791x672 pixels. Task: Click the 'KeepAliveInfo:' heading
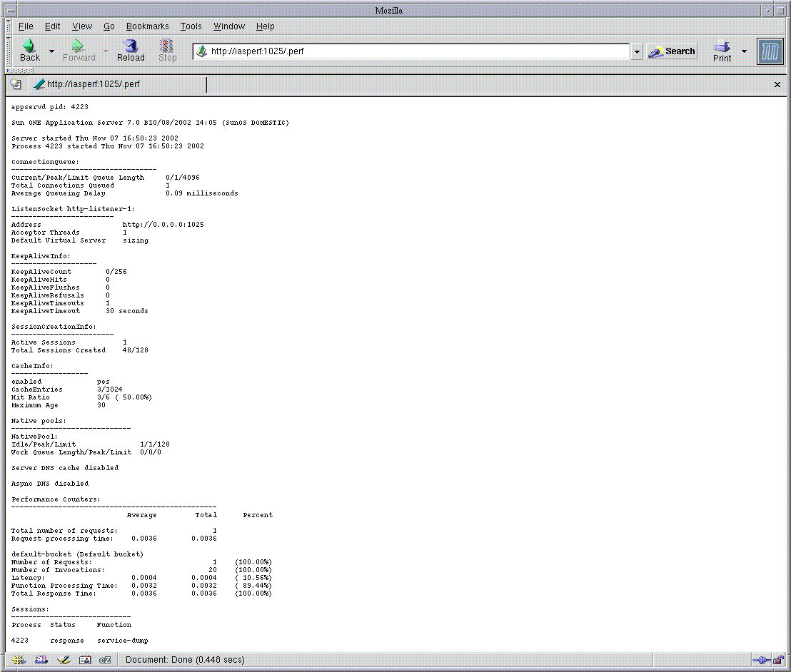pyautogui.click(x=41, y=256)
